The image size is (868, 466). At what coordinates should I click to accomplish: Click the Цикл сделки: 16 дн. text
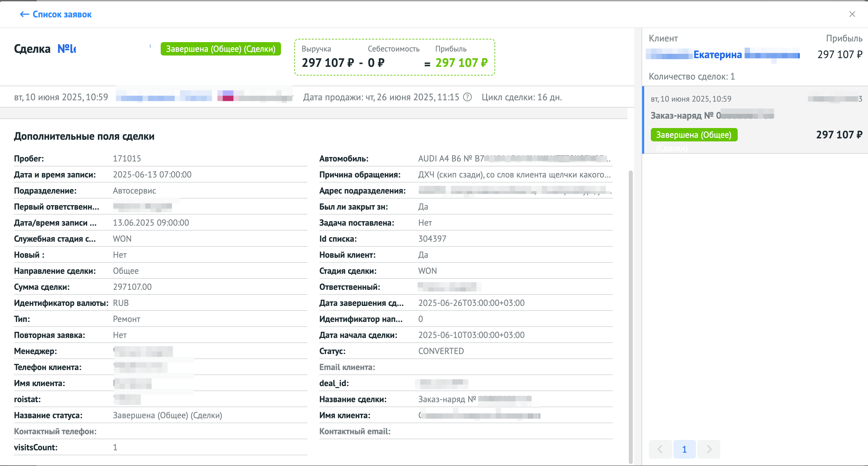[522, 97]
